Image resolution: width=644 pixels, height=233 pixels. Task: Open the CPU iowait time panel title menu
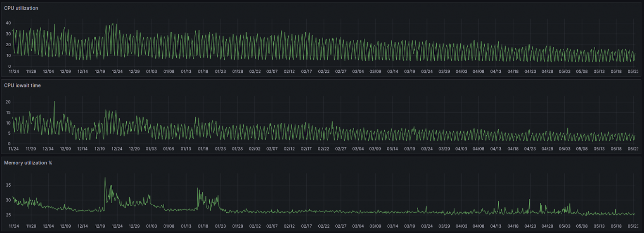22,86
